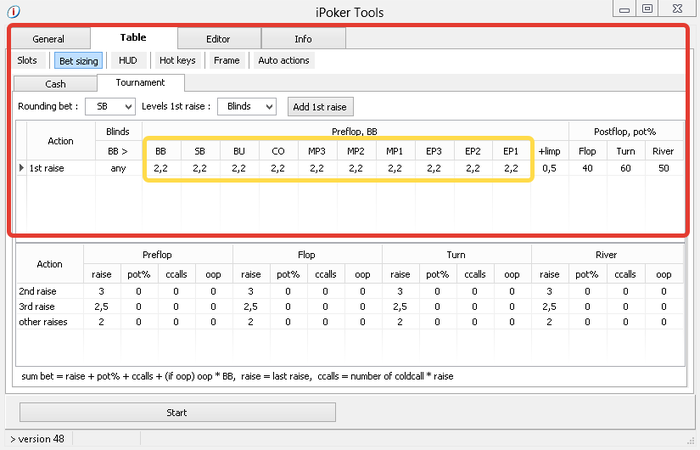Viewport: 700px width, 450px height.
Task: Click the River pot% value 50
Action: coord(664,168)
